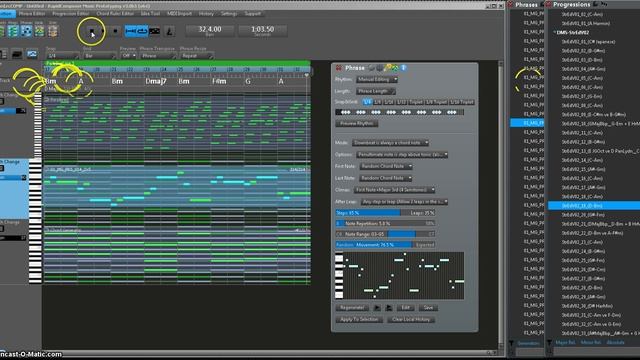This screenshot has height=360, width=640.
Task: Select the 1/8 Triplet snap grid option
Action: pos(436,102)
